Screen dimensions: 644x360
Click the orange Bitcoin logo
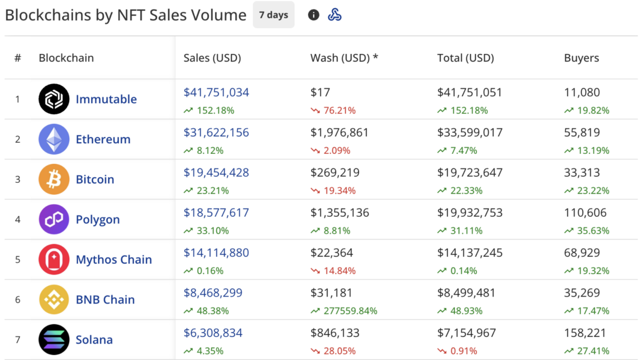pyautogui.click(x=54, y=180)
